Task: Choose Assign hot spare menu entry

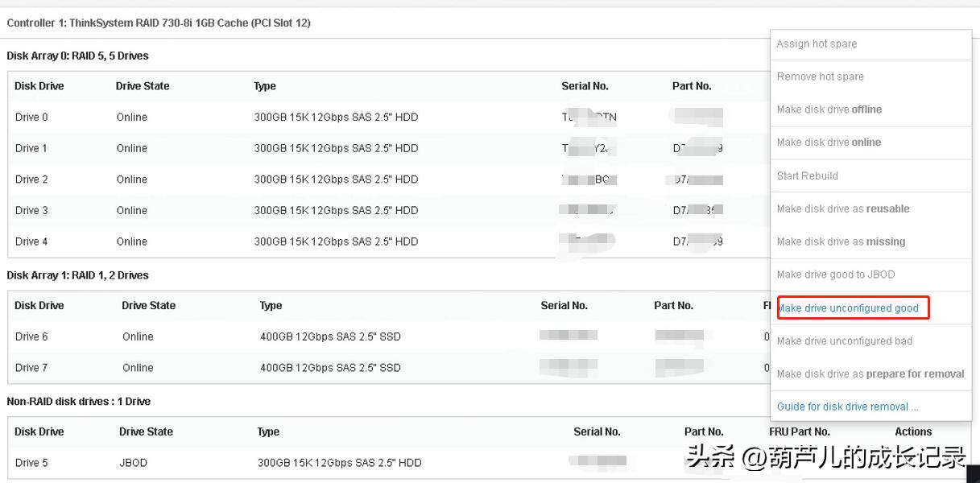Action: [817, 43]
